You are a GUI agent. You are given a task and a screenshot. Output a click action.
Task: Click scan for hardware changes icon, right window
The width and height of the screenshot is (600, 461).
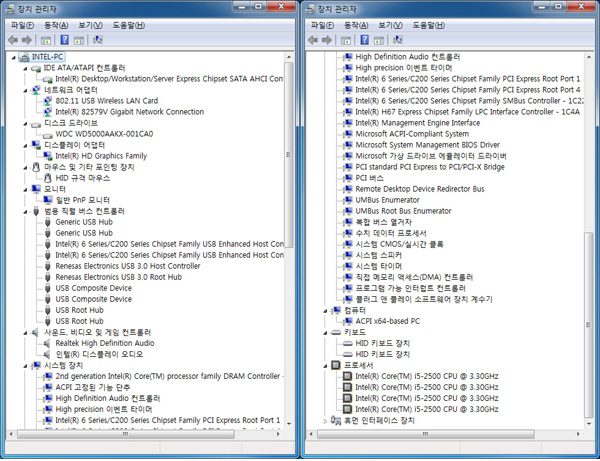(398, 40)
